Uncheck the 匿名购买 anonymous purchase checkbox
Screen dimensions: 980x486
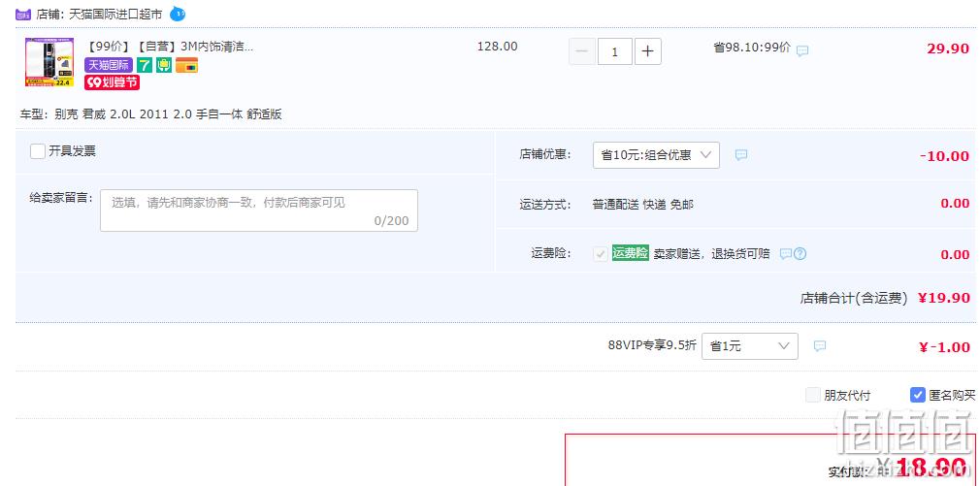[918, 395]
